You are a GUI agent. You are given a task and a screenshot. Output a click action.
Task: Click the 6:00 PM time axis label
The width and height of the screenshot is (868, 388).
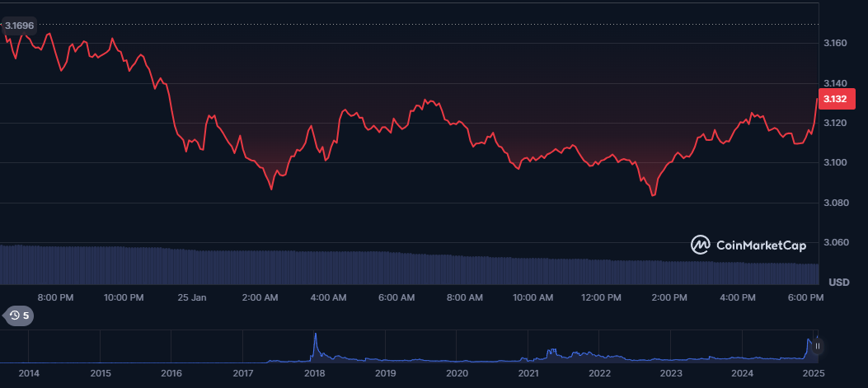click(806, 297)
